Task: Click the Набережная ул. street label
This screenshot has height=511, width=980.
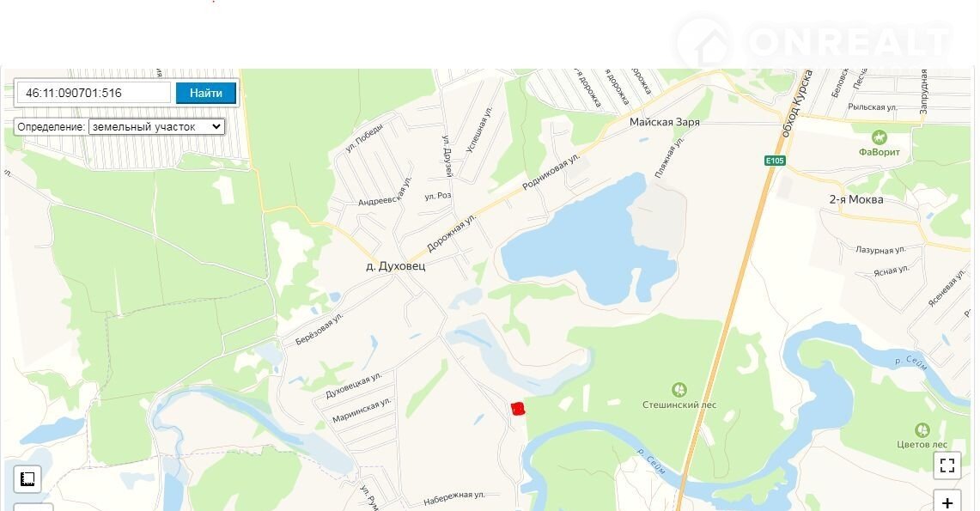Action: pos(454,498)
